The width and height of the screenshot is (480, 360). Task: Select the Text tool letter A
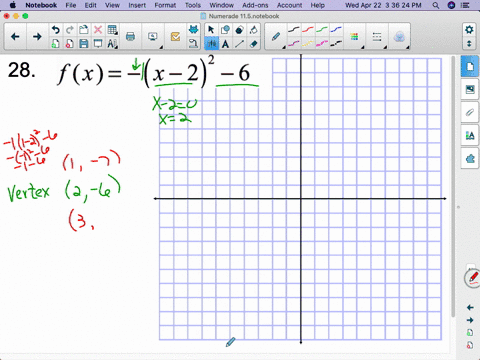pos(225,44)
